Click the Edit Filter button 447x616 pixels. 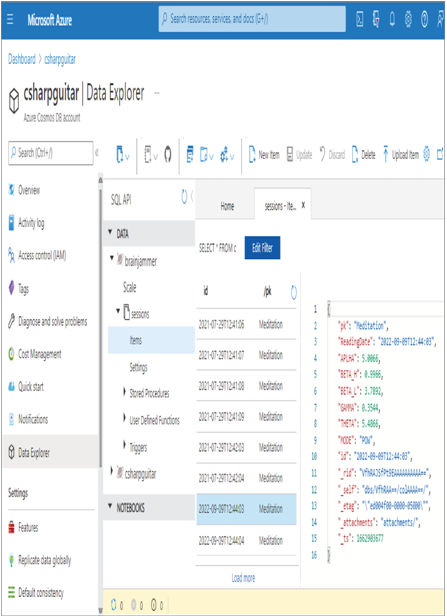pyautogui.click(x=262, y=248)
